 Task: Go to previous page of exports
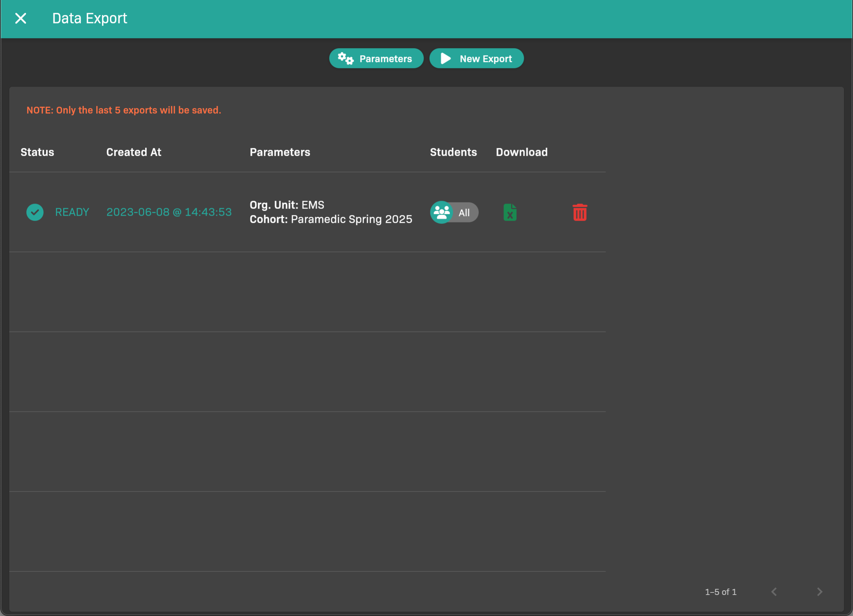(x=774, y=592)
